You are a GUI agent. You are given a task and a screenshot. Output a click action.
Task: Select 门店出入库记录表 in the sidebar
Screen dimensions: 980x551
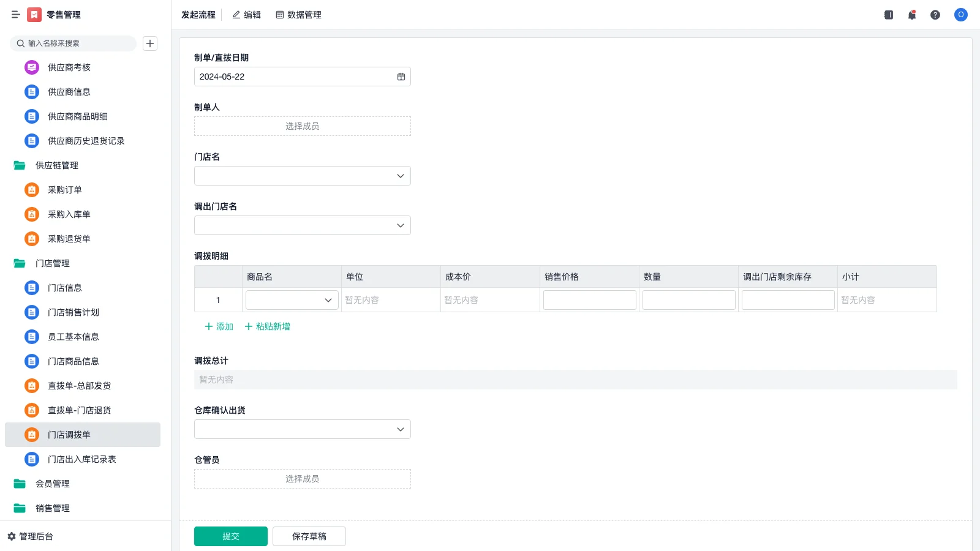pyautogui.click(x=83, y=459)
